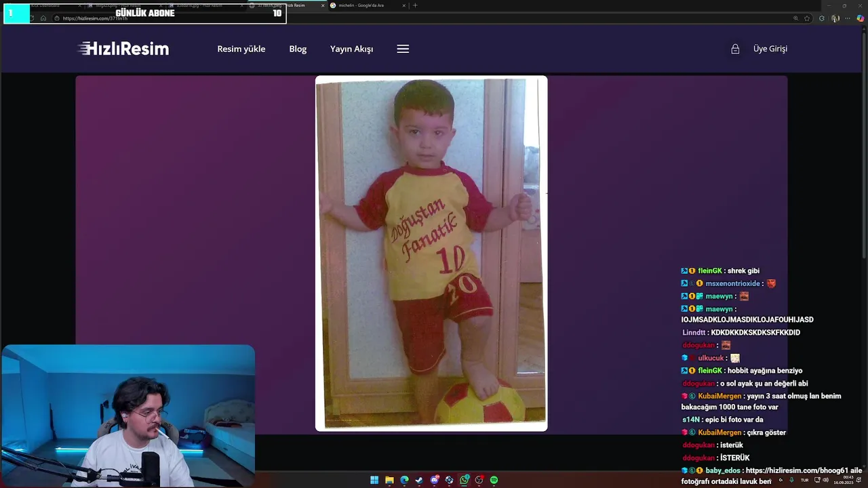The image size is (868, 488).
Task: Click hizliresim link in baby_edos message
Action: point(797,470)
